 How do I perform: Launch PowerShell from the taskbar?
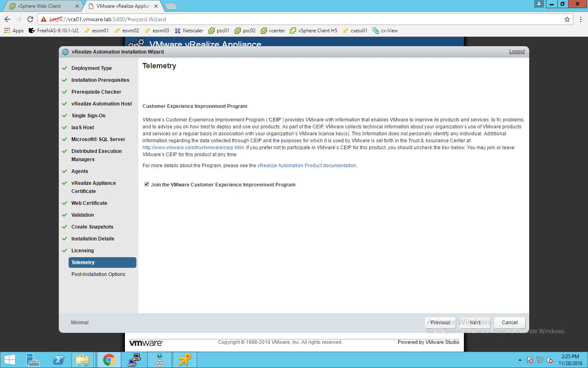point(58,360)
